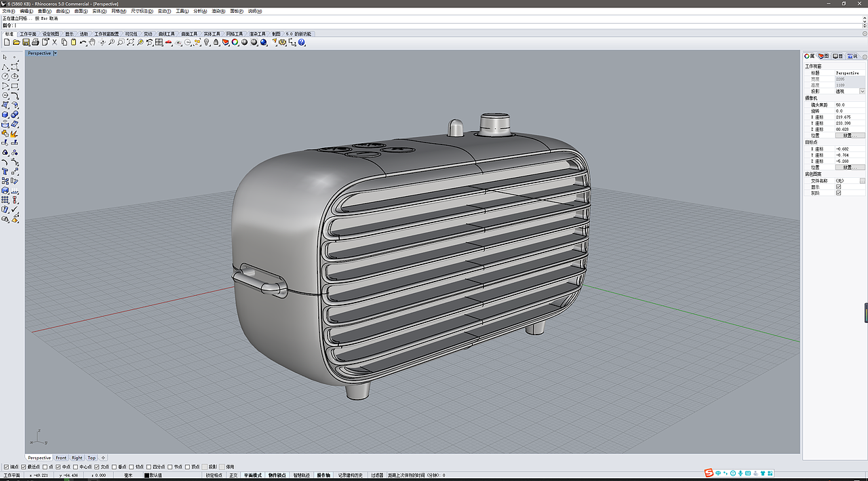The width and height of the screenshot is (868, 481).
Task: Select the pointer tool in left sidebar
Action: pos(5,58)
